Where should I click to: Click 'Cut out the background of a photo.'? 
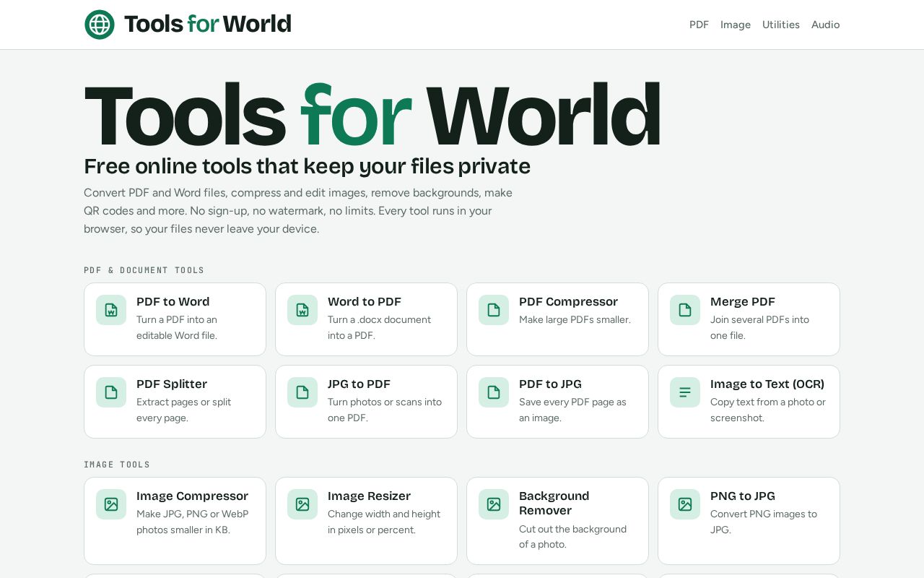[x=572, y=537]
